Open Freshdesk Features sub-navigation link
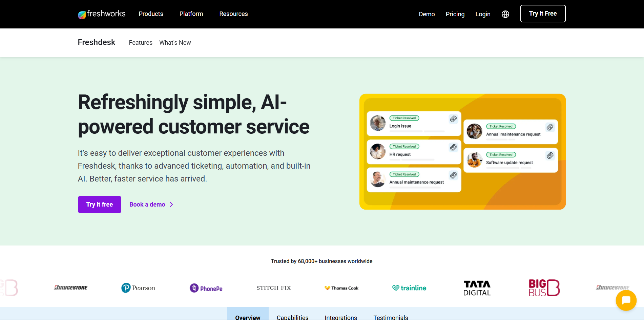This screenshot has height=320, width=644. tap(141, 43)
